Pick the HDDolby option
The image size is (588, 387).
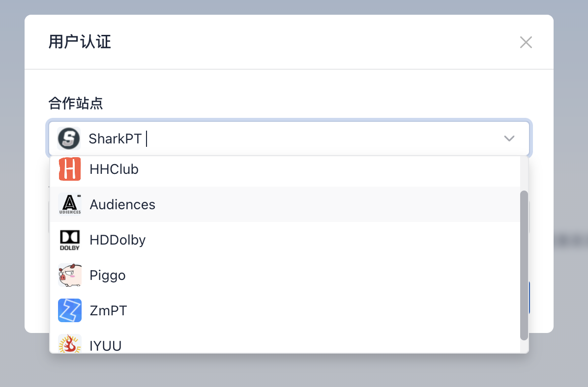tap(118, 240)
